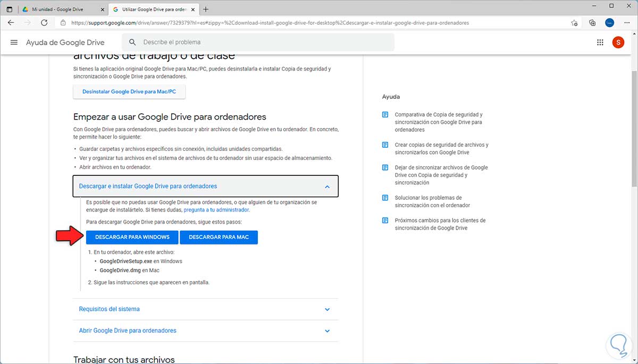
Task: Collapse Descargar e instalar Google Drive section
Action: (x=327, y=187)
